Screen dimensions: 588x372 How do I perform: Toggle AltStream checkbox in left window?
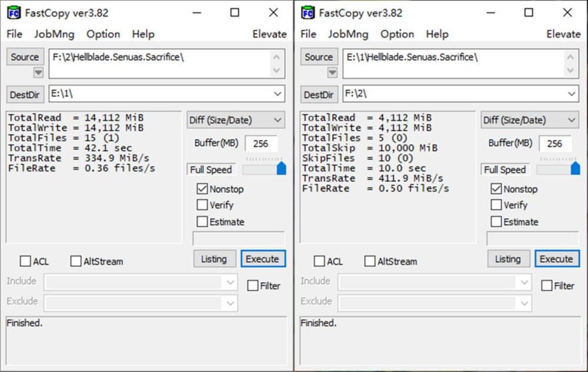pyautogui.click(x=76, y=261)
